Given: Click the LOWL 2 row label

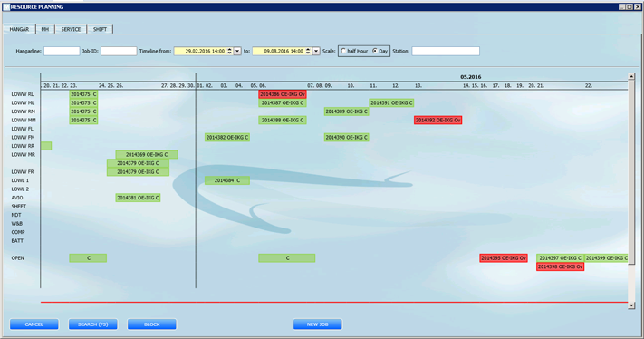Looking at the screenshot, I should [20, 189].
